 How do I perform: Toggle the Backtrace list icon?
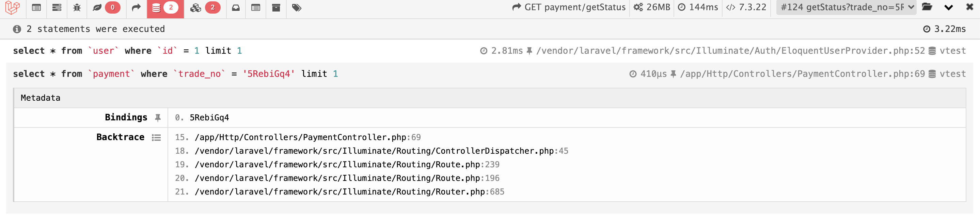pos(156,138)
